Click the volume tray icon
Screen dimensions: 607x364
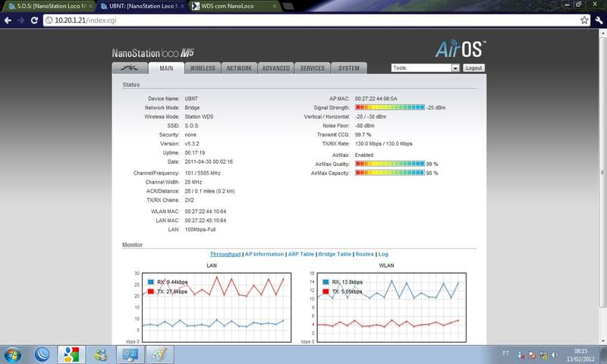point(555,355)
